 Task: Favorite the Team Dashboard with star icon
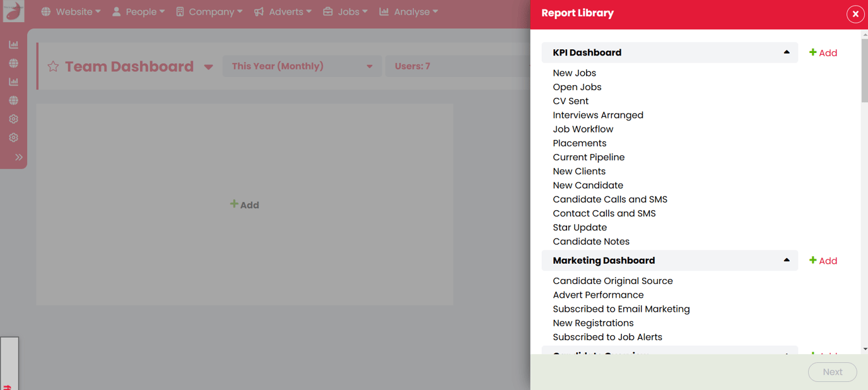53,66
